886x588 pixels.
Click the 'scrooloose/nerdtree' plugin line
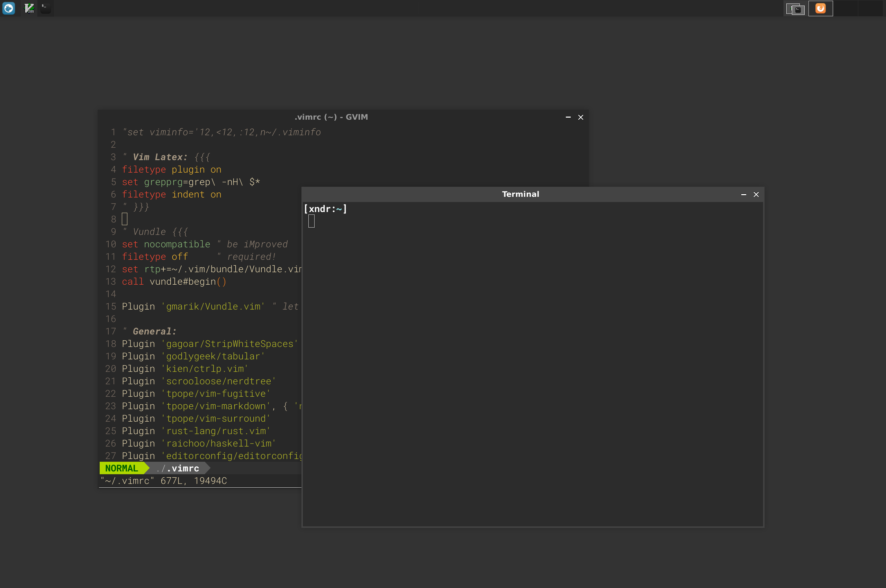click(x=199, y=381)
